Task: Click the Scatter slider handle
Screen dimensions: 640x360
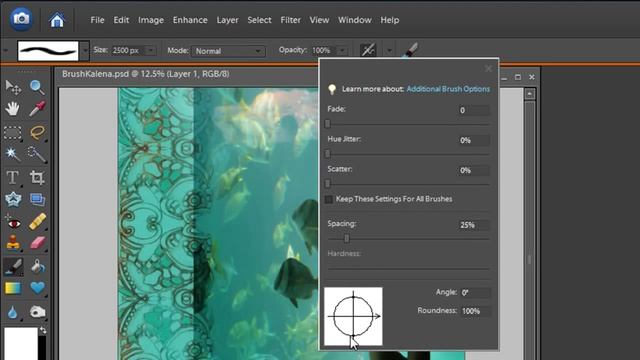Action: 327,184
